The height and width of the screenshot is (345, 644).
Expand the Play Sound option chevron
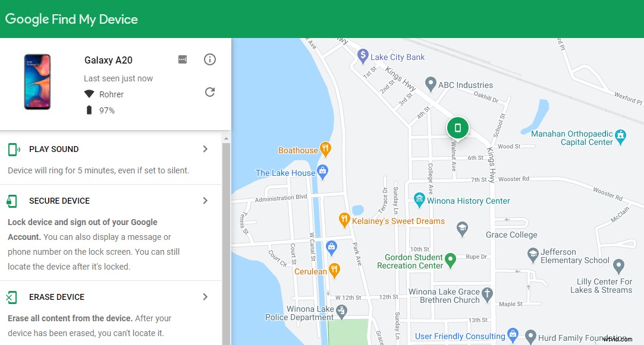pyautogui.click(x=205, y=149)
